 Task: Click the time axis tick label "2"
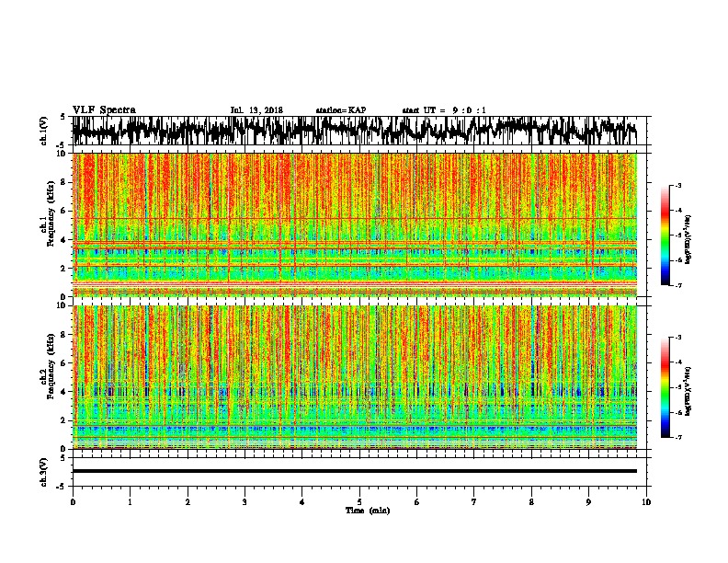pyautogui.click(x=188, y=502)
